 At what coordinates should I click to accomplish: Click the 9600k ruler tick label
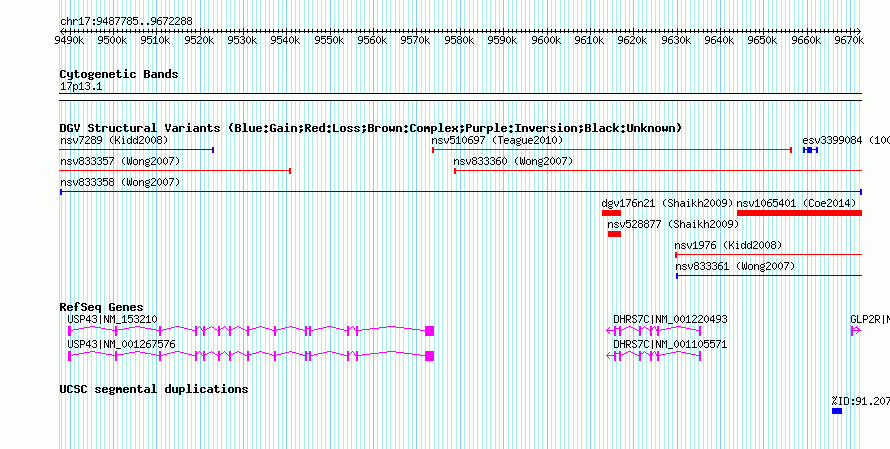click(x=547, y=41)
